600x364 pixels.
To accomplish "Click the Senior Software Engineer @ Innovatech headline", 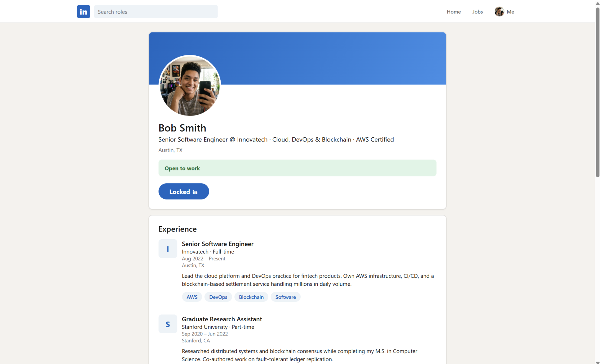I will coord(276,140).
